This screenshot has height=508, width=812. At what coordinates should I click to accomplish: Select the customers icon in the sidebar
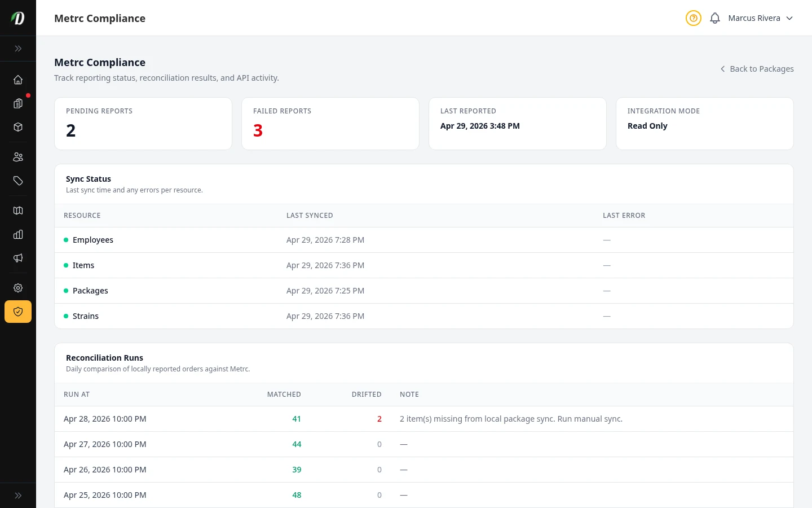tap(18, 156)
